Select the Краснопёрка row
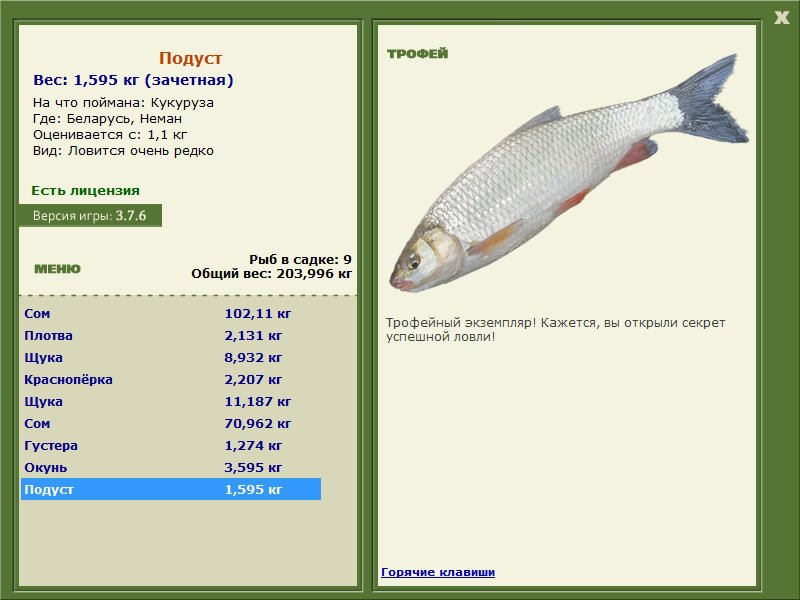This screenshot has width=800, height=600. pos(171,379)
